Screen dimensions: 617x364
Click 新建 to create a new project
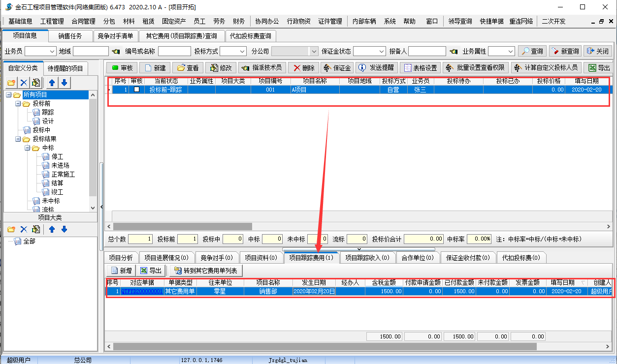[155, 68]
